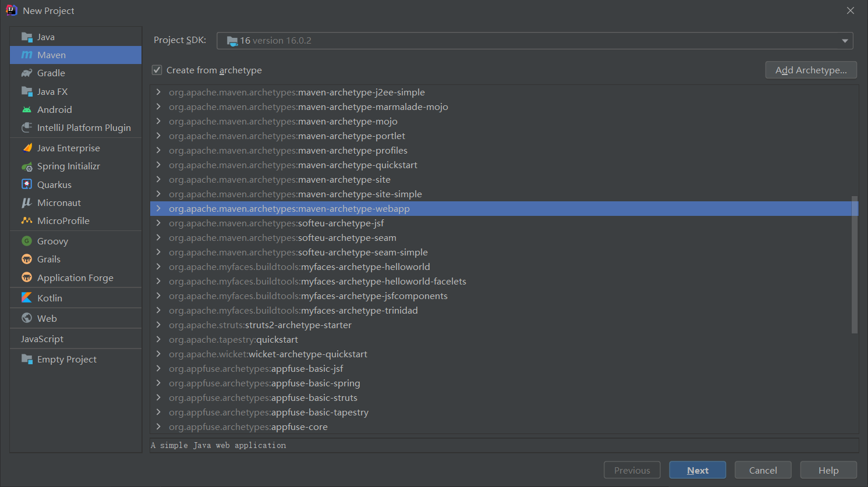Select myfaces-archetype-trinidad row text
The image size is (868, 487).
[293, 310]
